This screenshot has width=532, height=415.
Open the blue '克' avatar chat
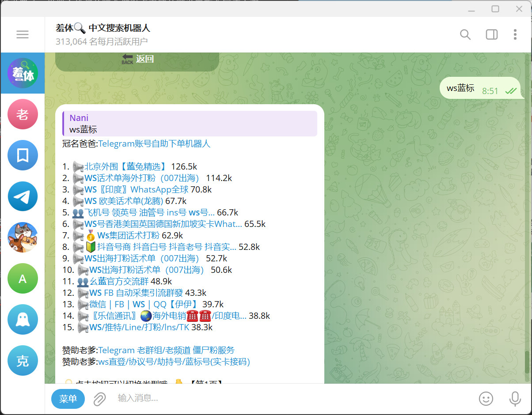pyautogui.click(x=23, y=361)
